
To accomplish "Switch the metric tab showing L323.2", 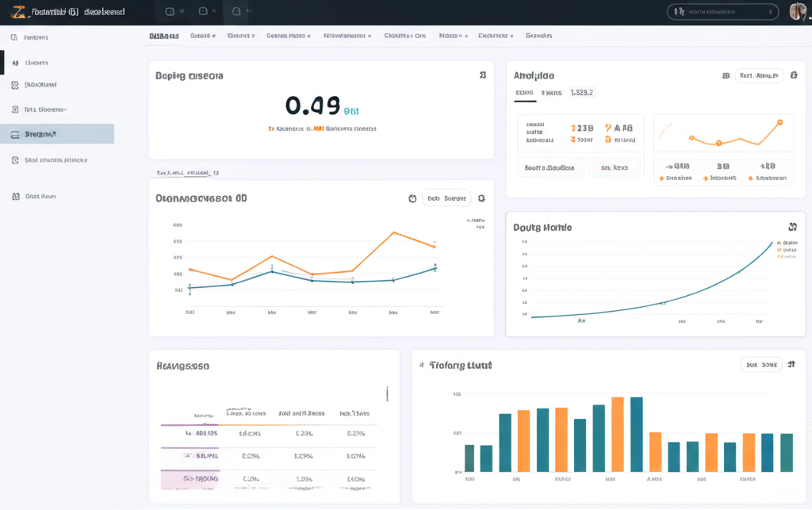I will (582, 93).
